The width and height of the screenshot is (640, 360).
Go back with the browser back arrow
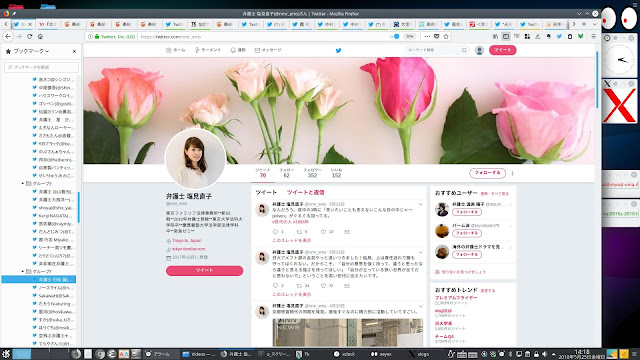(x=8, y=36)
